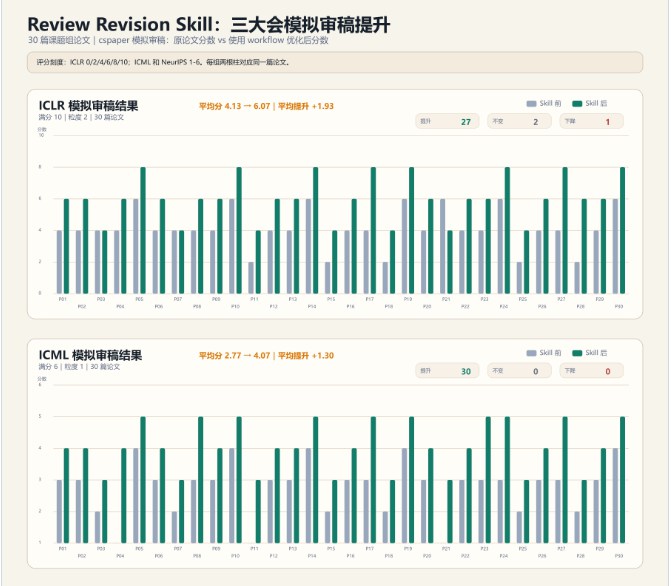The width and height of the screenshot is (671, 586).
Task: Click the 'P01' axis label under the ICML chart
Action: click(x=62, y=549)
